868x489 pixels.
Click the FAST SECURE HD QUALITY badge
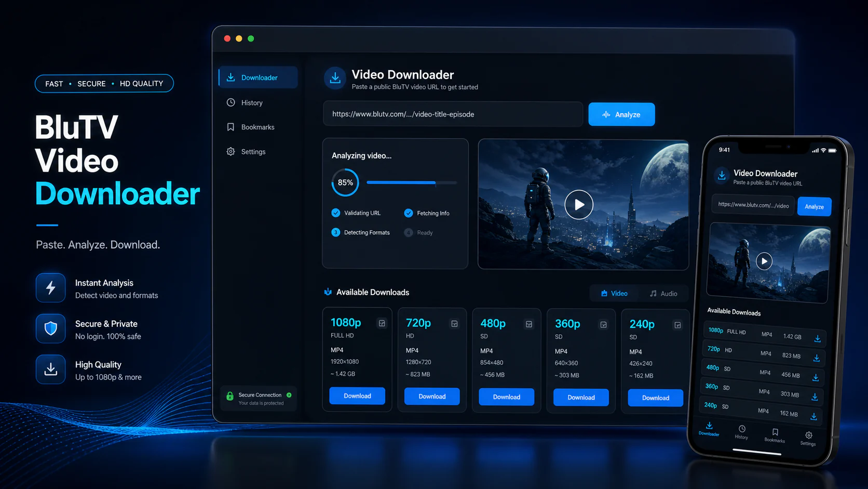coord(104,84)
